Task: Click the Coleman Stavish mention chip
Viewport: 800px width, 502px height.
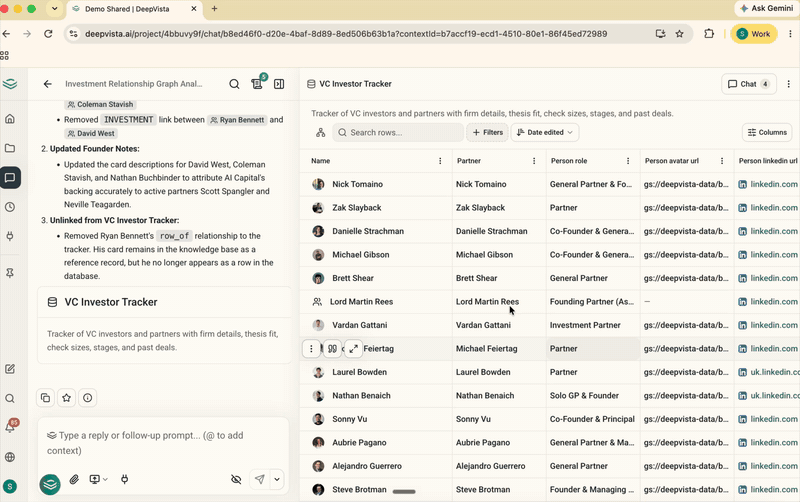Action: point(101,104)
